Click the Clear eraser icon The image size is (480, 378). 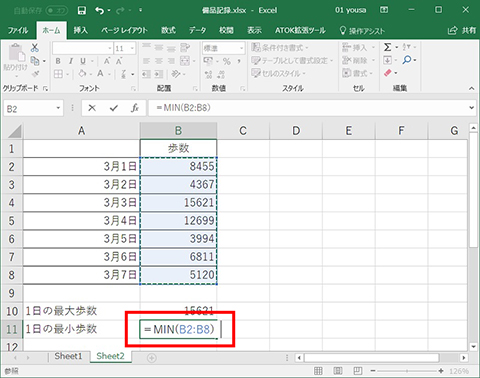387,73
